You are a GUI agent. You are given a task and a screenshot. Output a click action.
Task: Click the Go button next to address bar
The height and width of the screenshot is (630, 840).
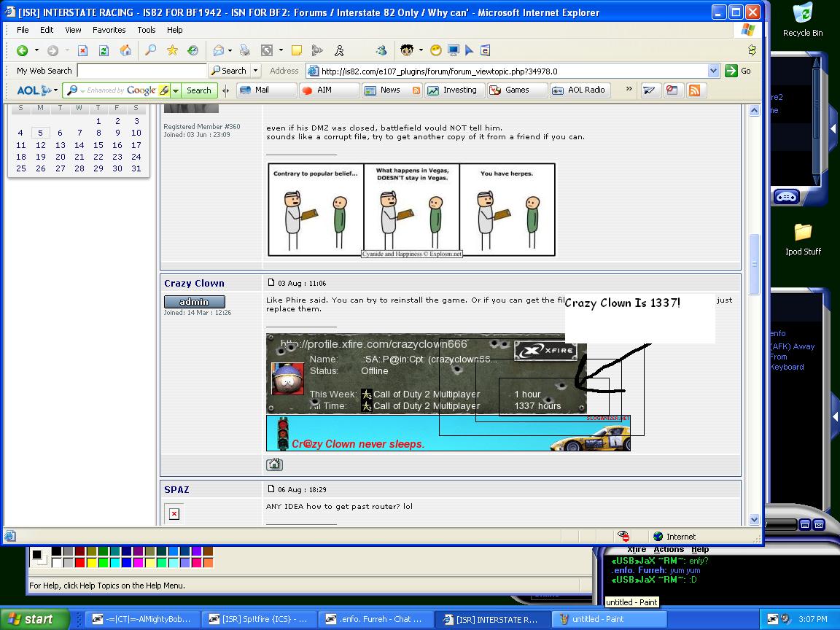[x=739, y=71]
